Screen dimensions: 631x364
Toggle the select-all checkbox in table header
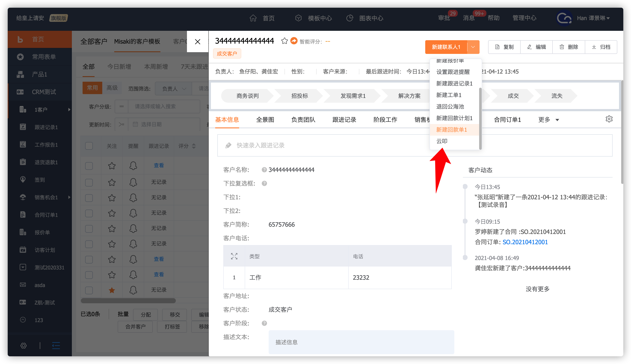89,146
